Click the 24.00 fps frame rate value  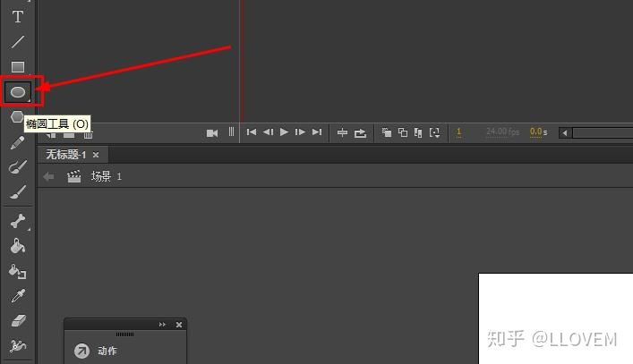[x=502, y=131]
